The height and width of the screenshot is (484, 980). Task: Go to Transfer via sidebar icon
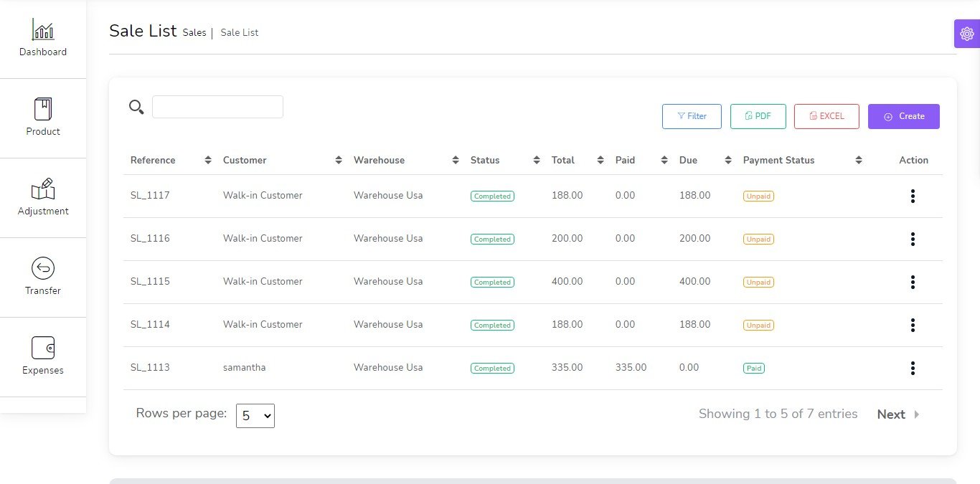[43, 269]
